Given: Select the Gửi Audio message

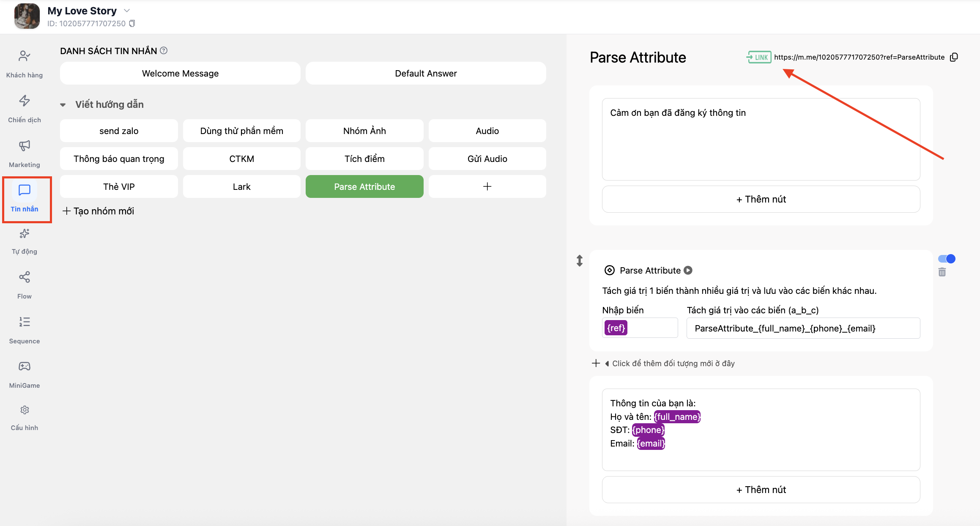Looking at the screenshot, I should (487, 159).
